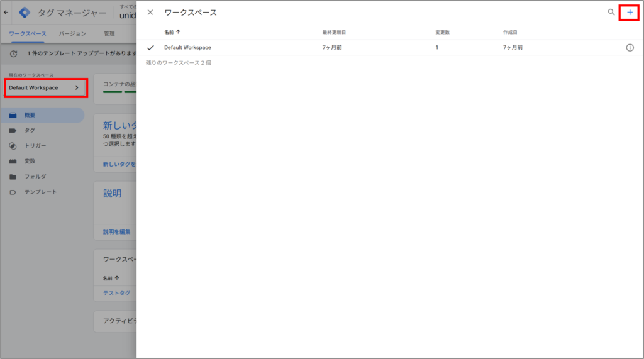Sort by 最終更新日 column header
This screenshot has height=359, width=644.
tap(334, 32)
